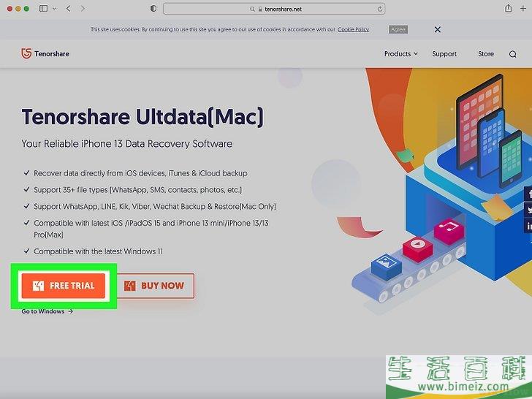The width and height of the screenshot is (532, 399).
Task: Click the Tenorshare logo
Action: point(45,53)
